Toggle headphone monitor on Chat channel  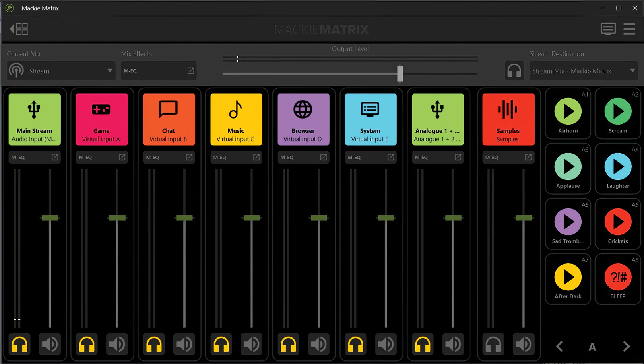(154, 344)
